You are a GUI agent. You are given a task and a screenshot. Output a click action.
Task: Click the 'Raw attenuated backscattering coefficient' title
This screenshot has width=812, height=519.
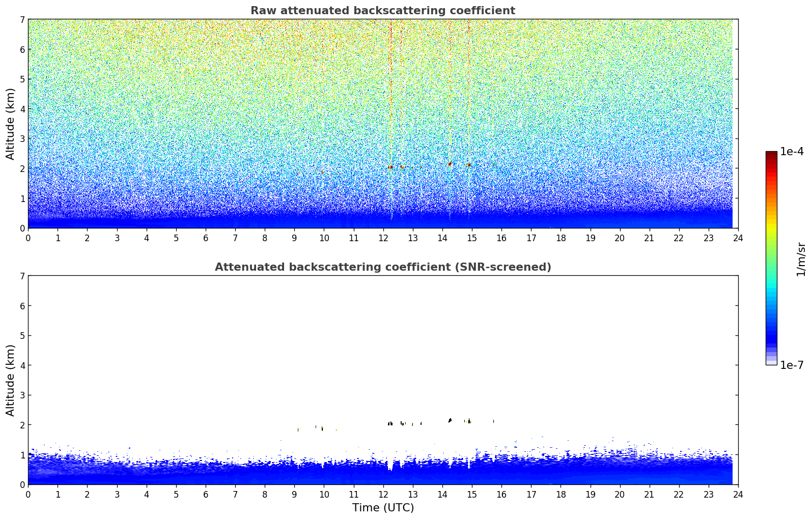point(383,11)
